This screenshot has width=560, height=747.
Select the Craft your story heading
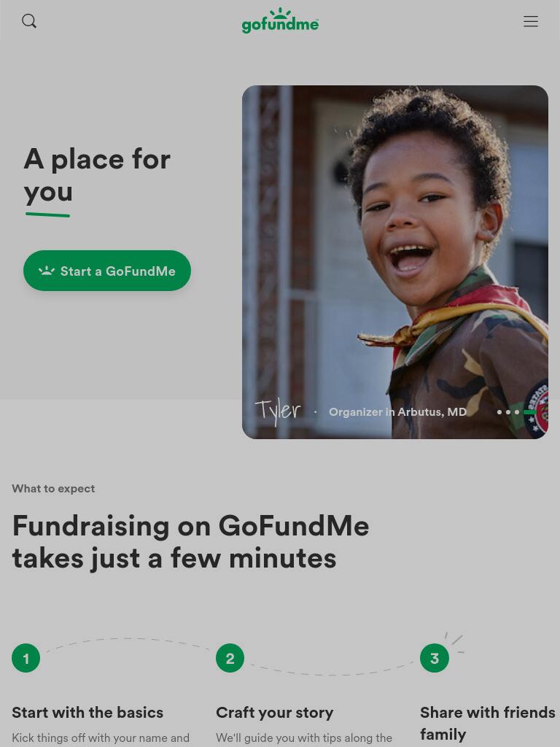(x=275, y=712)
